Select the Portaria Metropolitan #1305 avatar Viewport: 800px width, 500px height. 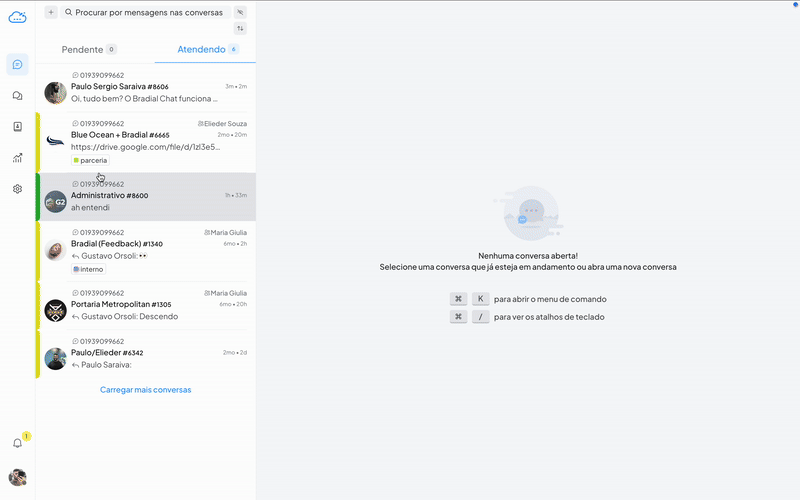pyautogui.click(x=55, y=310)
